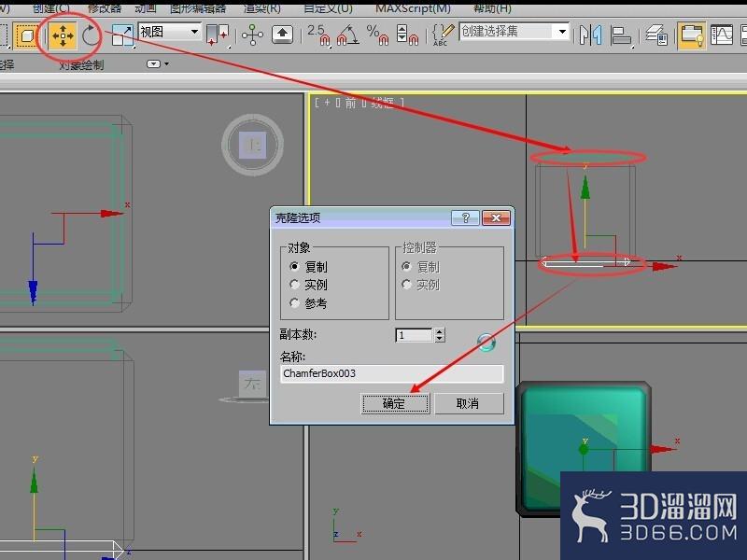Click the Align tool icon
Viewport: 747px width, 560px height.
coord(621,35)
